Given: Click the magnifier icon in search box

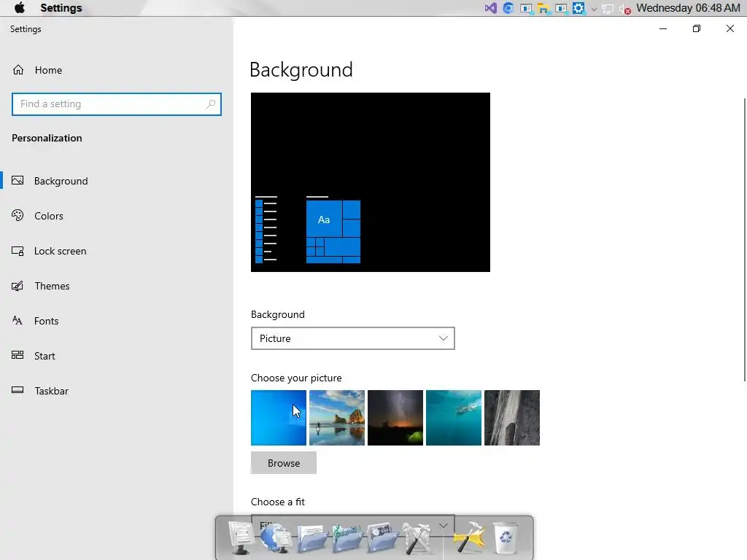Looking at the screenshot, I should (210, 104).
